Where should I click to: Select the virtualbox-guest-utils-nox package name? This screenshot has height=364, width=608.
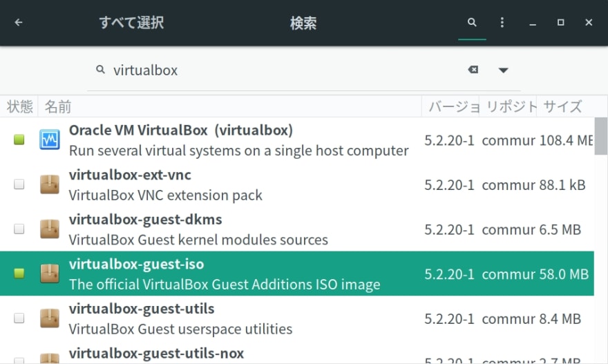click(x=156, y=353)
